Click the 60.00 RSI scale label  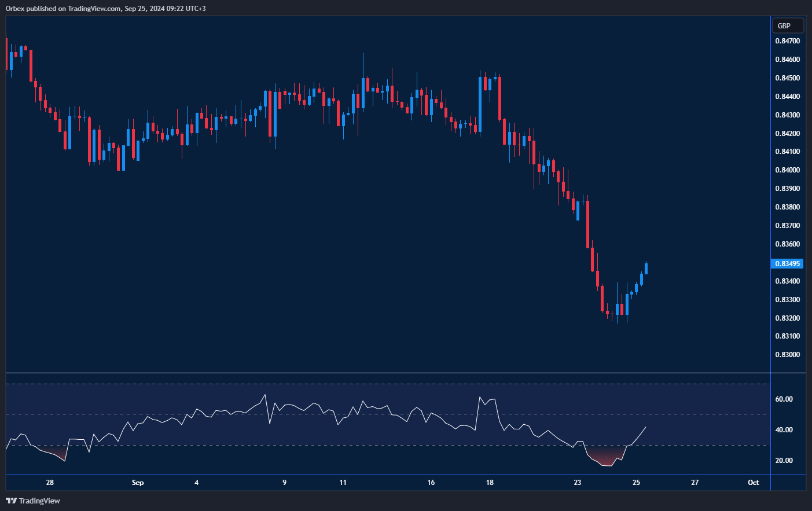pyautogui.click(x=784, y=399)
